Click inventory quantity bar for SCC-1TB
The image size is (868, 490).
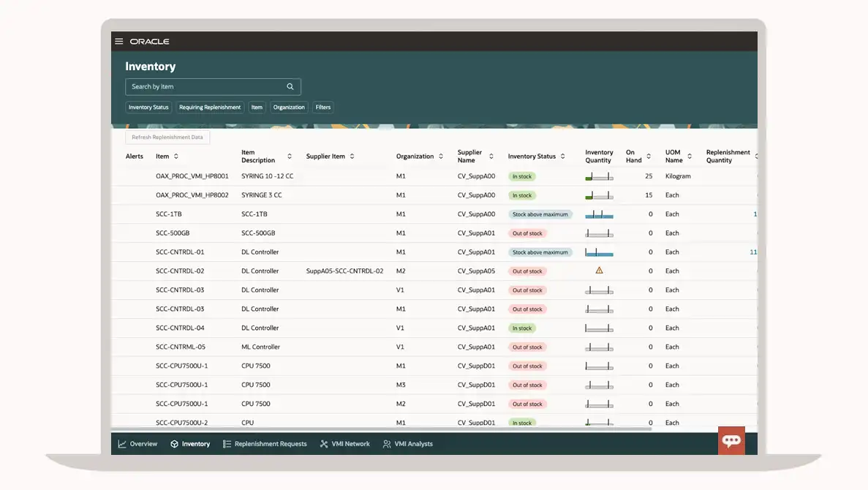(599, 215)
